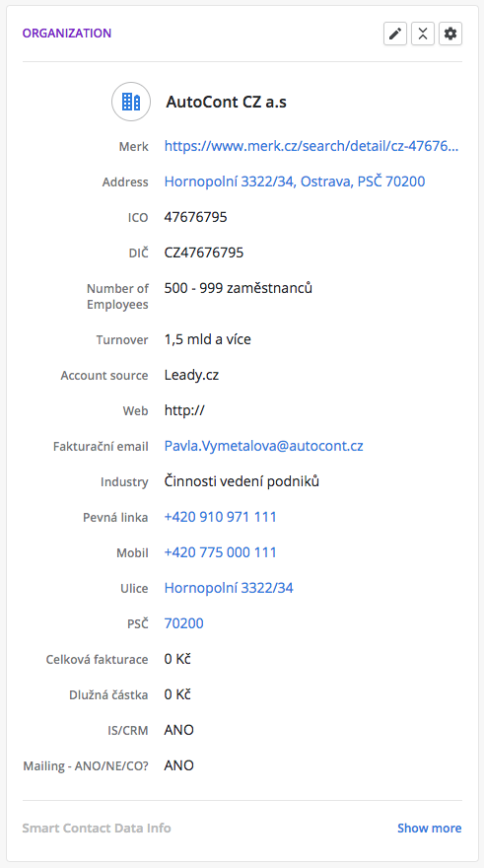Call landline +420 910 971 111
The height and width of the screenshot is (868, 484).
220,517
